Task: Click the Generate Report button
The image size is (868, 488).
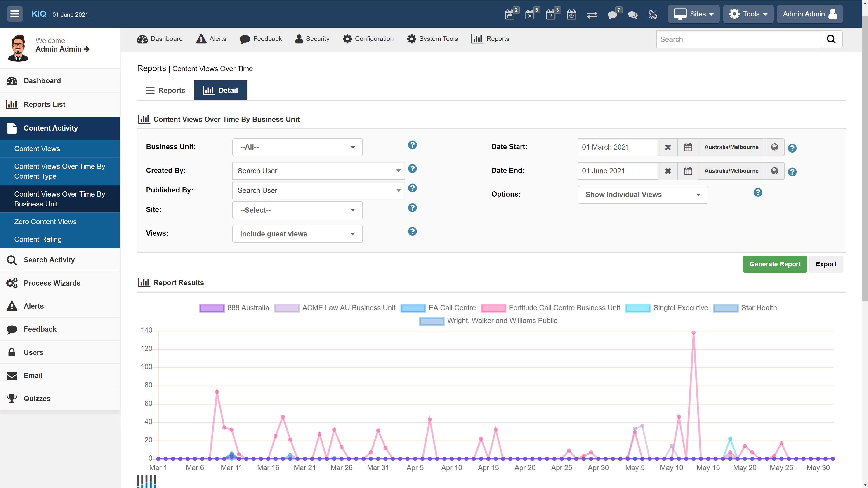Action: 775,264
